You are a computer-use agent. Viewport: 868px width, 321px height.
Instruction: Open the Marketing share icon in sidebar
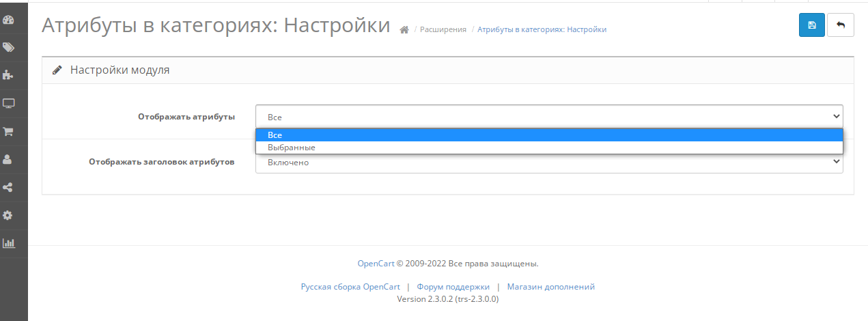(x=9, y=187)
